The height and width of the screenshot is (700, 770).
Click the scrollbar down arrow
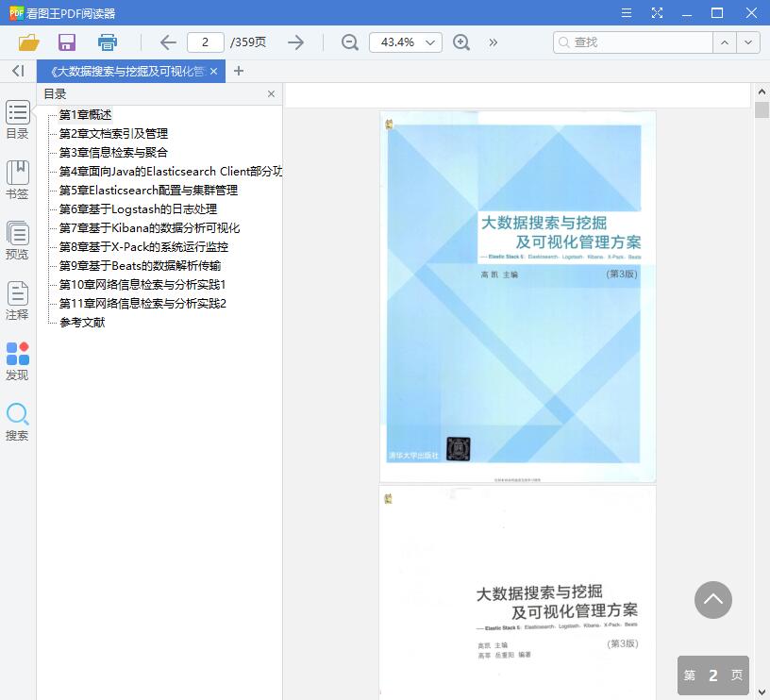[762, 692]
